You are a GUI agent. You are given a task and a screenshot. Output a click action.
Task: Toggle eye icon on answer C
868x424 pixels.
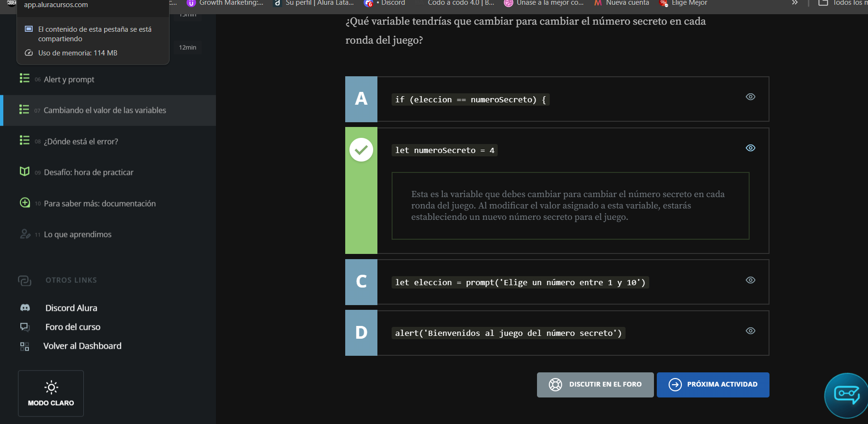751,280
